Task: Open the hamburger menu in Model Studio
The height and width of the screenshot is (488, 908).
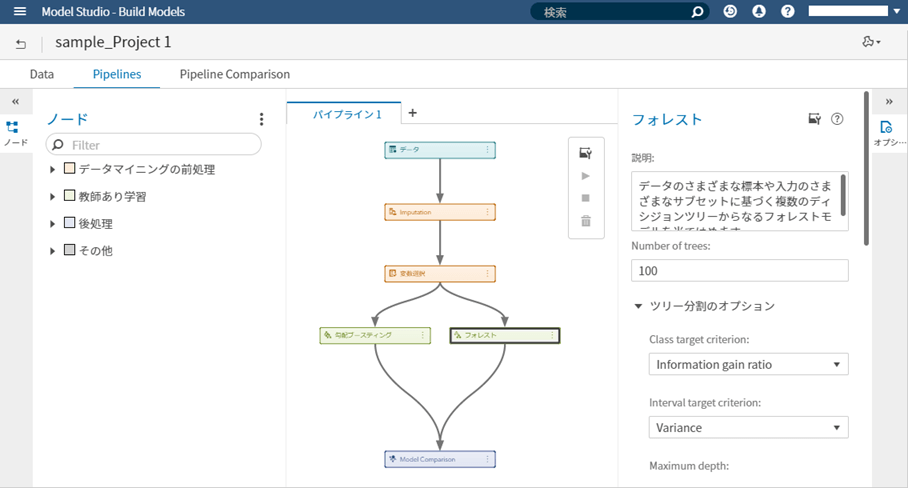Action: [x=20, y=12]
